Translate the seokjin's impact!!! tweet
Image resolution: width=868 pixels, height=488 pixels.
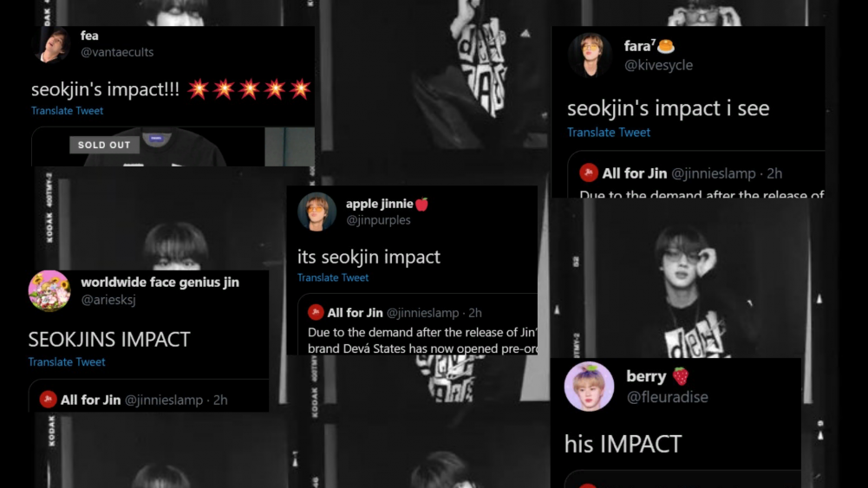click(67, 111)
